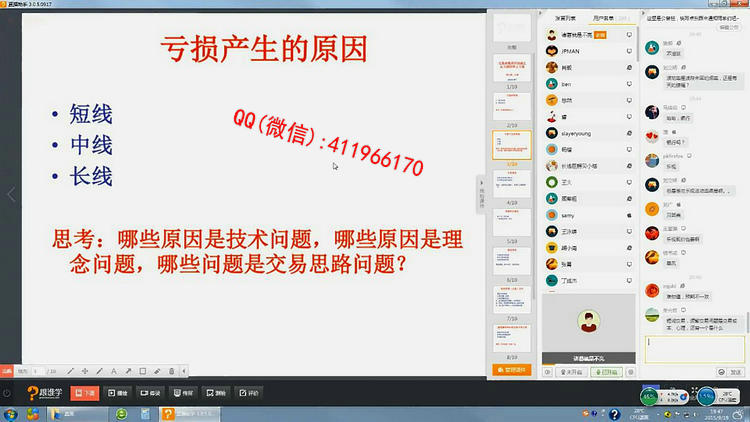Open the settings gear below video
Image resolution: width=750 pixels, height=422 pixels.
coord(630,372)
